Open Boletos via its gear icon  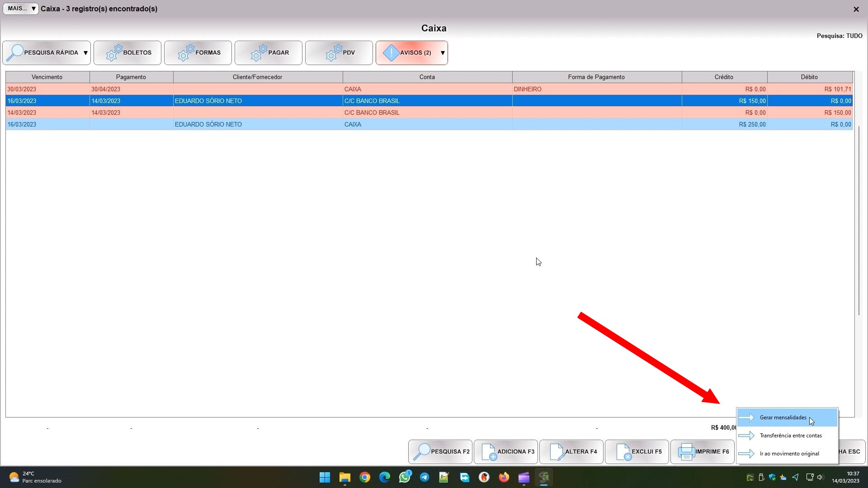[x=114, y=53]
